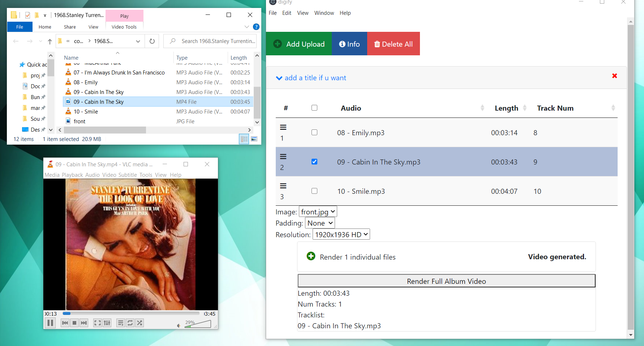Open Explorer address bar dropdown
The height and width of the screenshot is (346, 644).
point(138,41)
